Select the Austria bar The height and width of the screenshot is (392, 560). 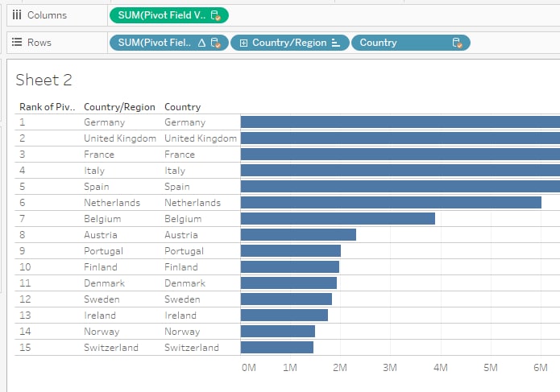(298, 235)
